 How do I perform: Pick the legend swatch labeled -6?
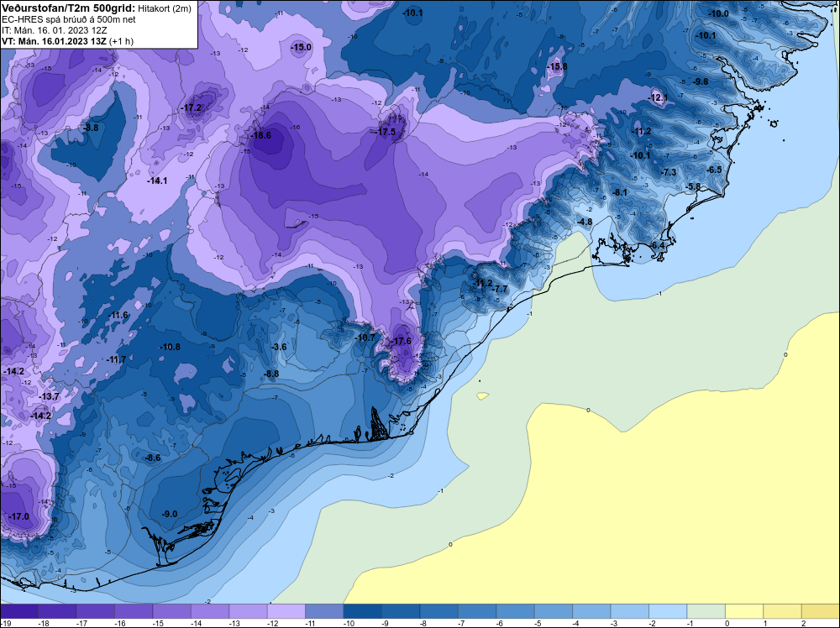coord(515,611)
